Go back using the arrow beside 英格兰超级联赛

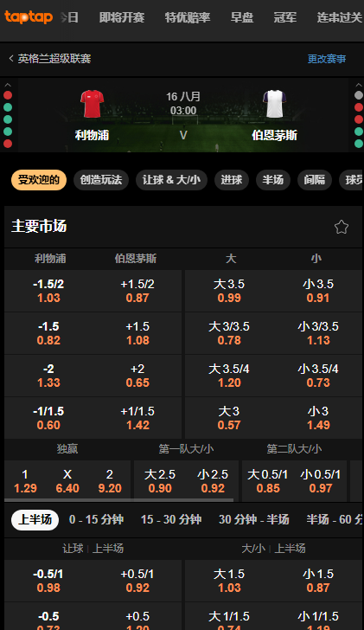(11, 59)
